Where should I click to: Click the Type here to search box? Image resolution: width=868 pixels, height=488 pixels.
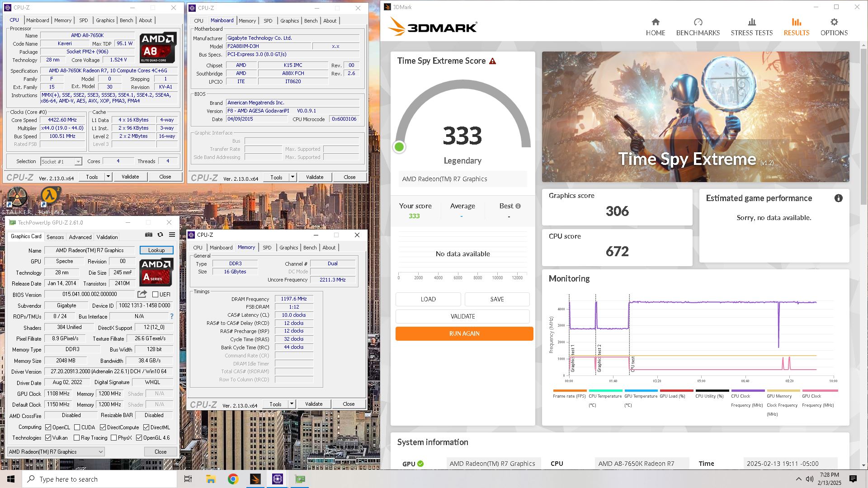coord(99,479)
